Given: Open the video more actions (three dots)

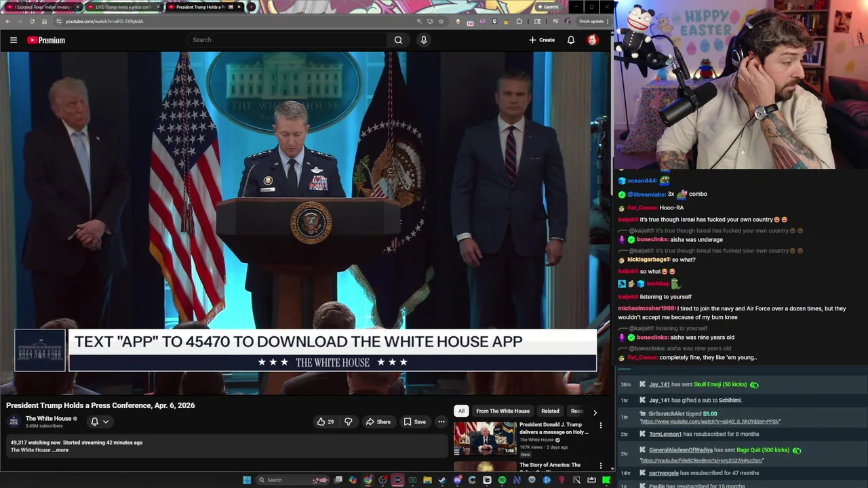Looking at the screenshot, I should [441, 422].
